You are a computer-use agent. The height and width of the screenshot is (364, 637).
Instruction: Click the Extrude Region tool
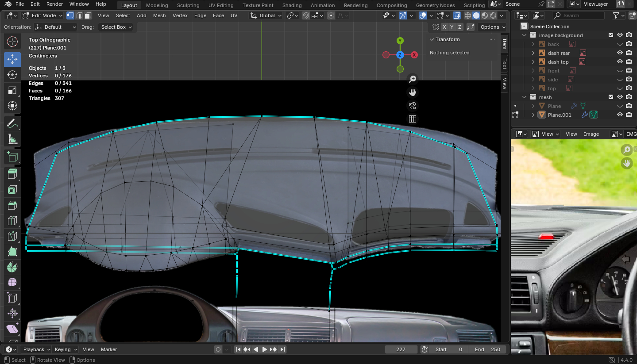12,174
